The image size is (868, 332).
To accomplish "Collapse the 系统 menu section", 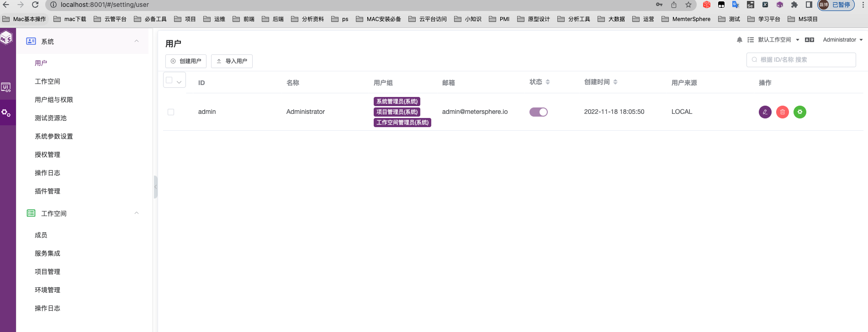I will point(137,41).
